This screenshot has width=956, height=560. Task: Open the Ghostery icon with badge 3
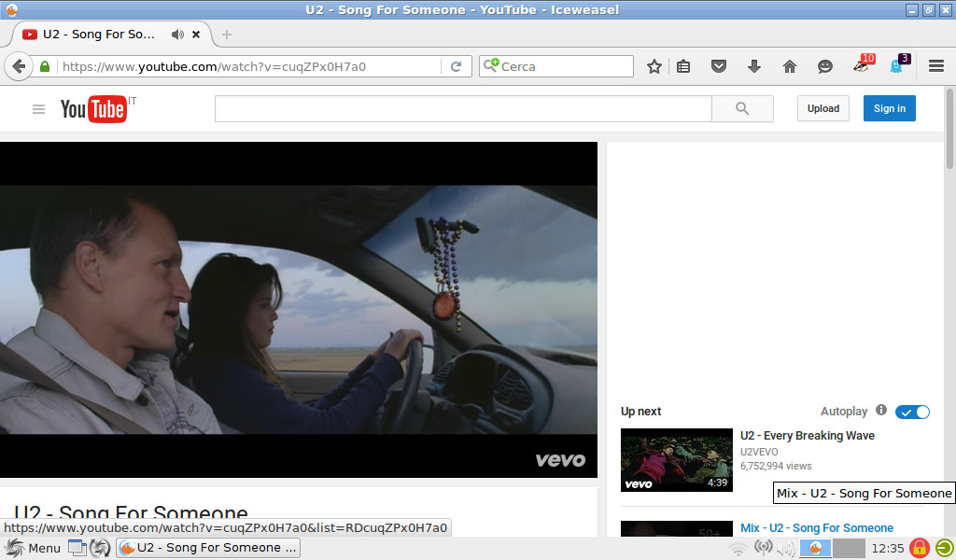point(899,64)
